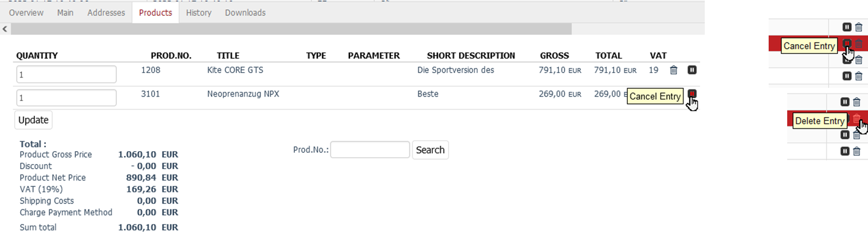
Task: Open the Main tab
Action: coord(65,13)
